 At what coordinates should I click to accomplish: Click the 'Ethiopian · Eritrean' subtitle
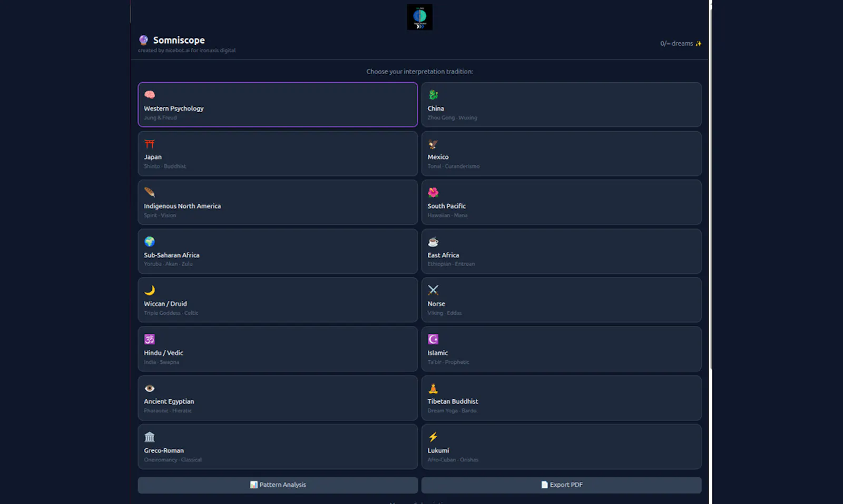(451, 264)
